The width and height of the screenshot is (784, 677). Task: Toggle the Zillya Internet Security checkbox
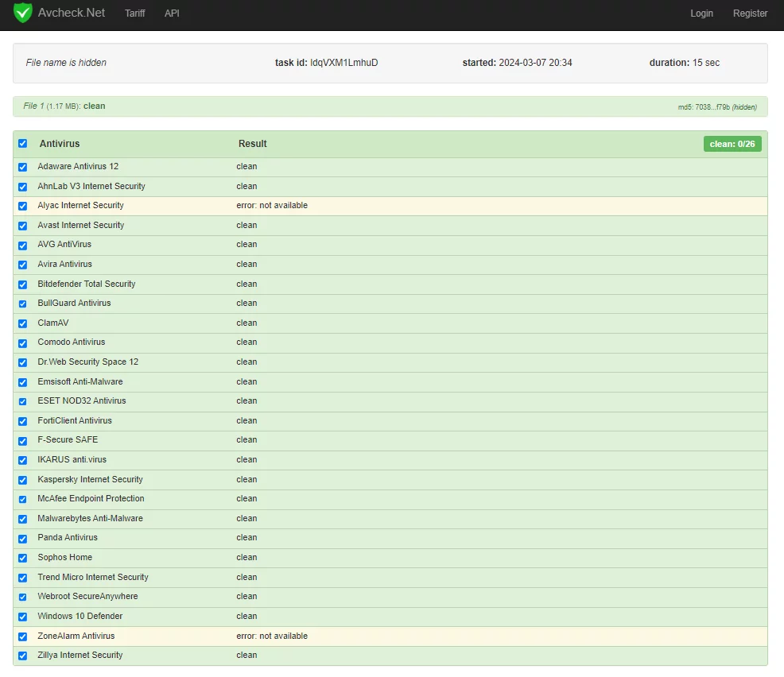(x=22, y=656)
